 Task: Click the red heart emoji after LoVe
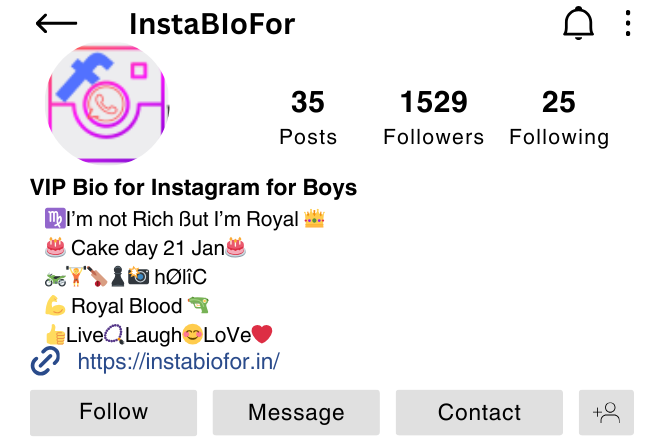262,334
